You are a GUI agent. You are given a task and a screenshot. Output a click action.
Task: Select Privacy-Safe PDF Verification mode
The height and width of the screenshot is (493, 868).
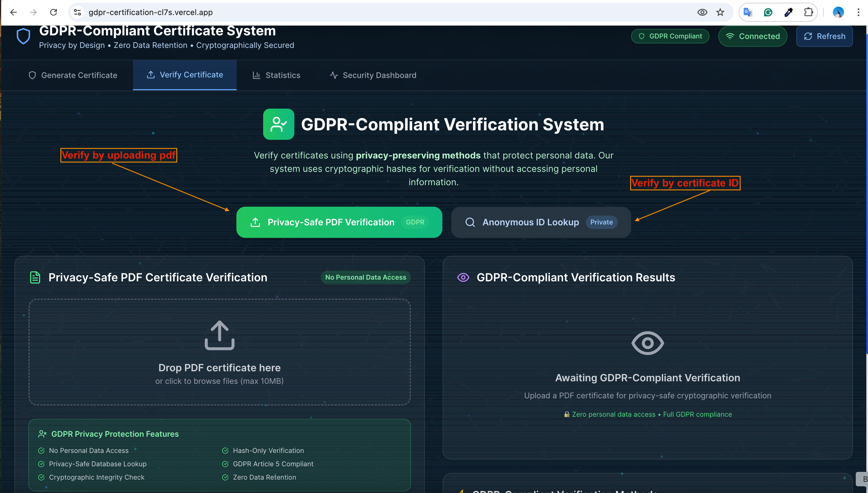339,222
